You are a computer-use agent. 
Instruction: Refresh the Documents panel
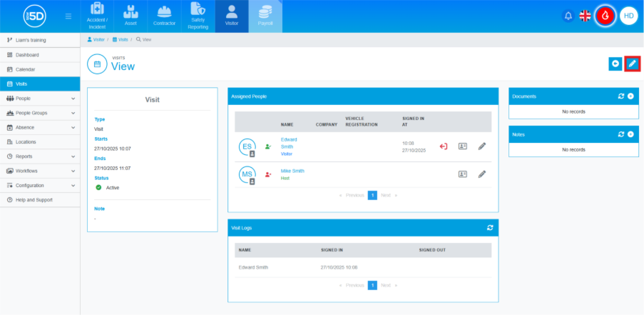coord(620,96)
